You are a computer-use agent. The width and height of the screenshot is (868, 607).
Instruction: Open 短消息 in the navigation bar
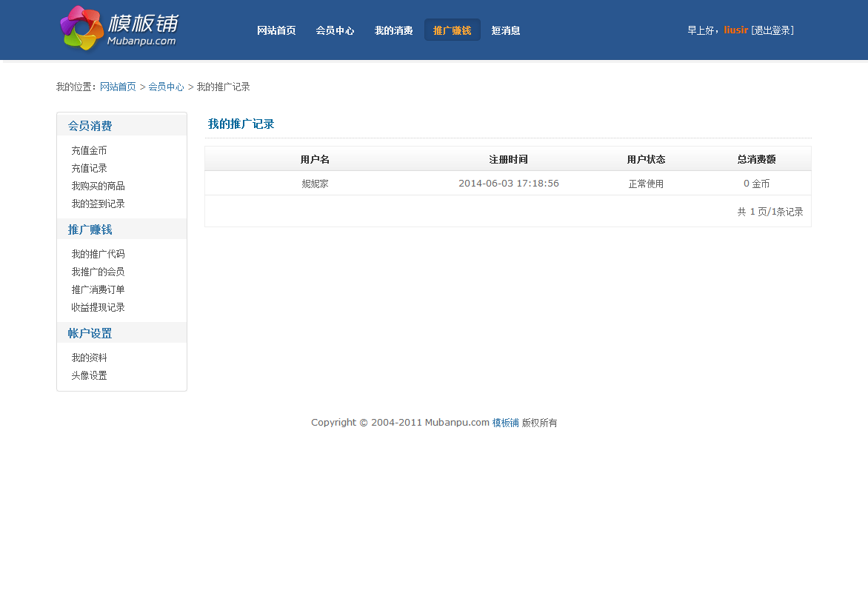(x=505, y=30)
